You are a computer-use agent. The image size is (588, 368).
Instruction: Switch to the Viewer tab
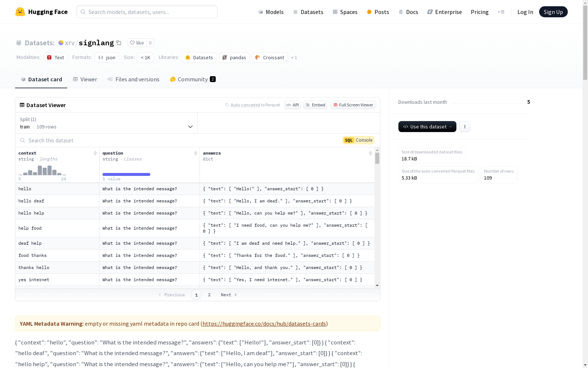(85, 79)
